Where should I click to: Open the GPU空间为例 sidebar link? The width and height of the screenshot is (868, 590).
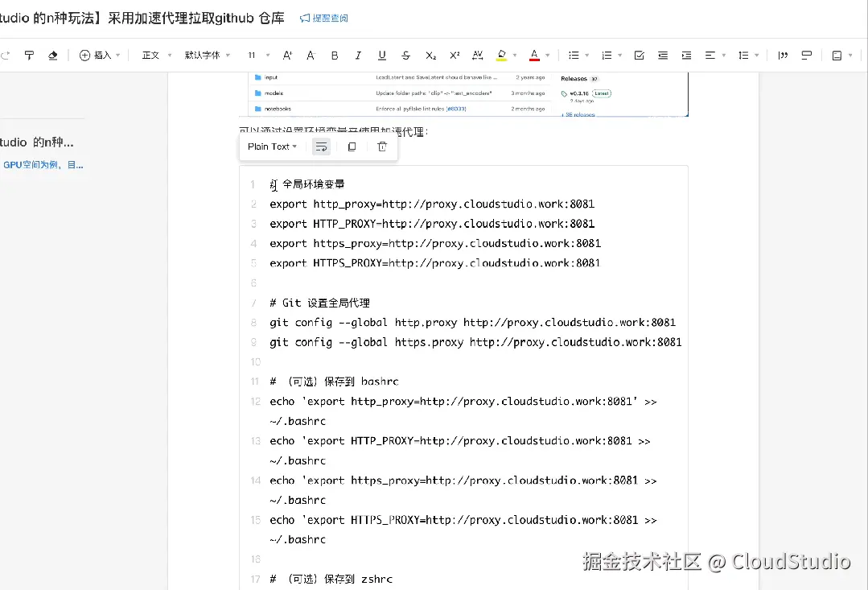pyautogui.click(x=43, y=164)
